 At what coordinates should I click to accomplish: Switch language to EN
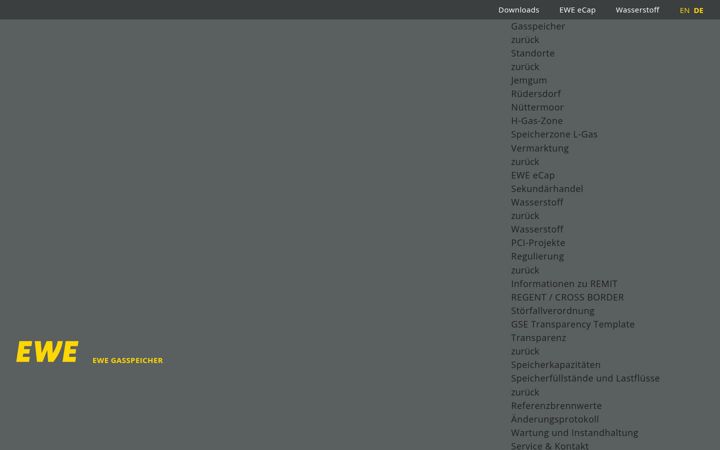684,10
